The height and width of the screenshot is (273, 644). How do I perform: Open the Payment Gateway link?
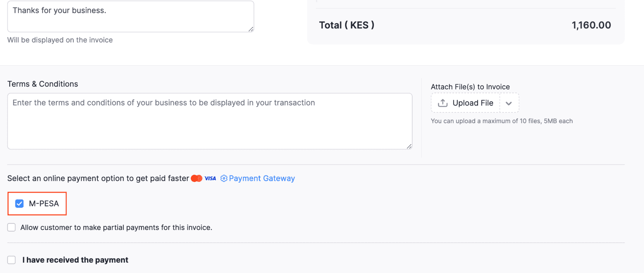262,178
